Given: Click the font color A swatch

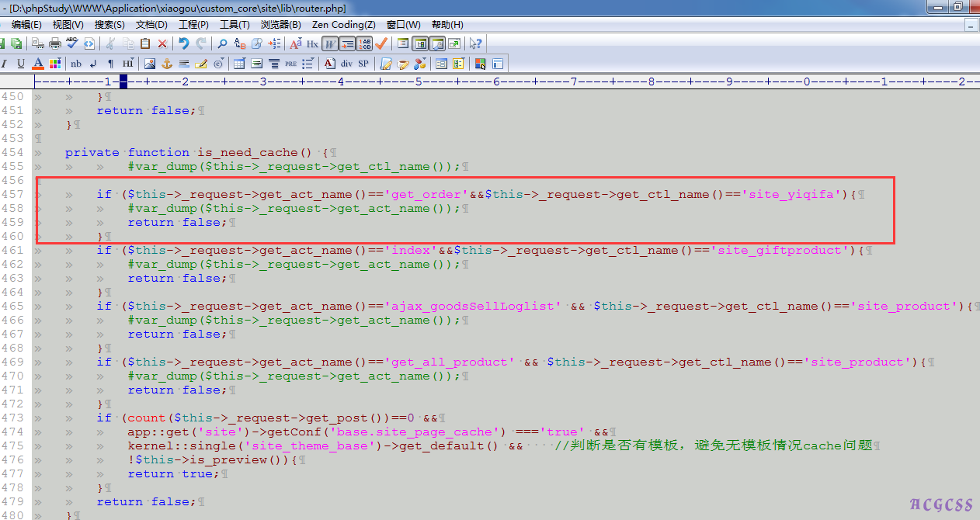Looking at the screenshot, I should 37,64.
